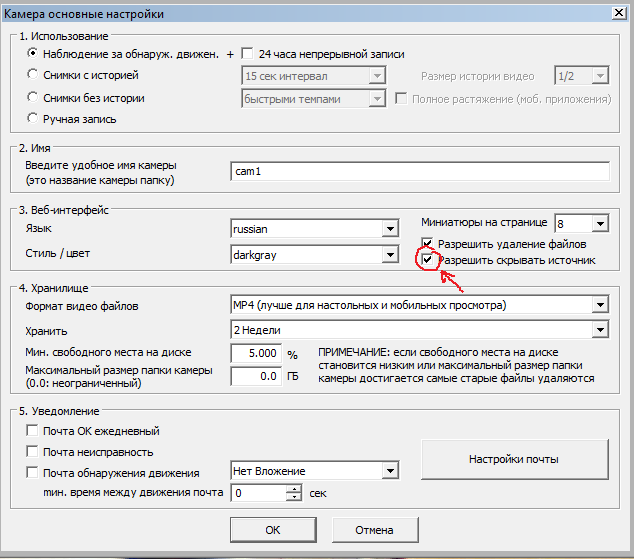
Task: Click the Формат видео файлов label
Action: click(82, 306)
